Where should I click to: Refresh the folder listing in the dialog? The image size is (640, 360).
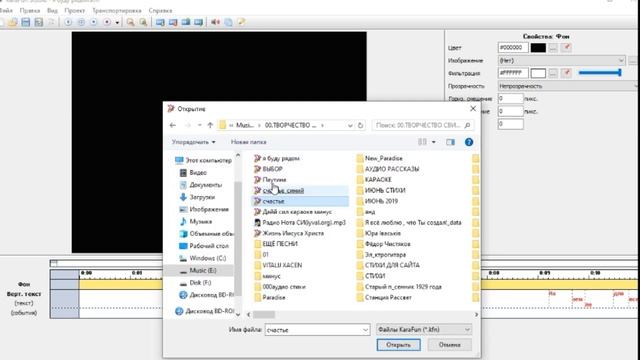(360, 125)
